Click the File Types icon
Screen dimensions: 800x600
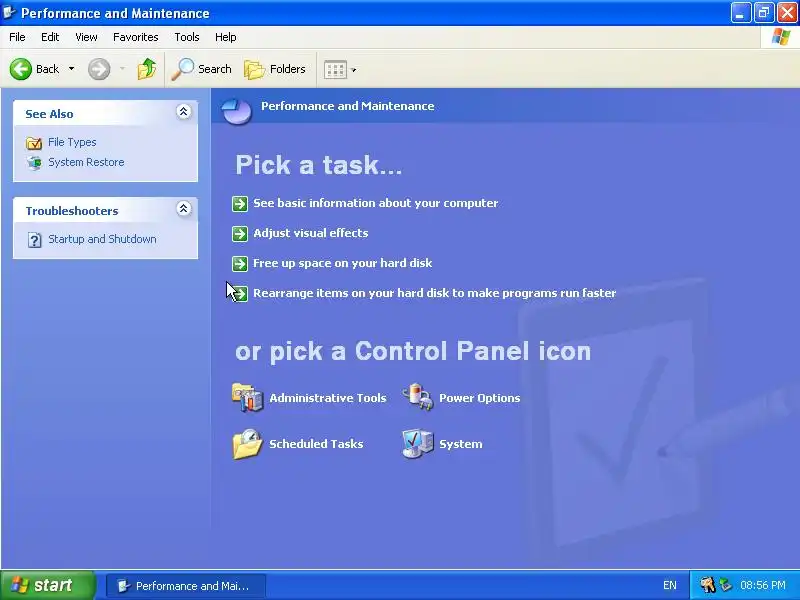pos(34,143)
